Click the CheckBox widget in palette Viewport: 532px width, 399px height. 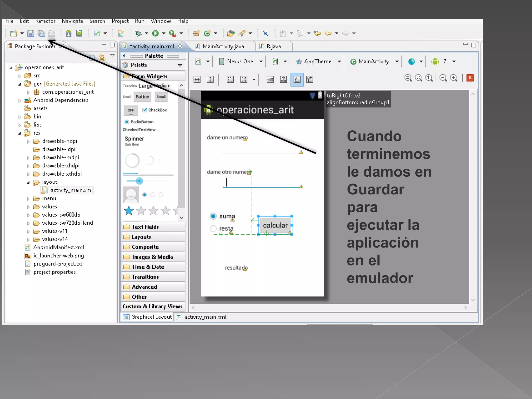pos(155,110)
